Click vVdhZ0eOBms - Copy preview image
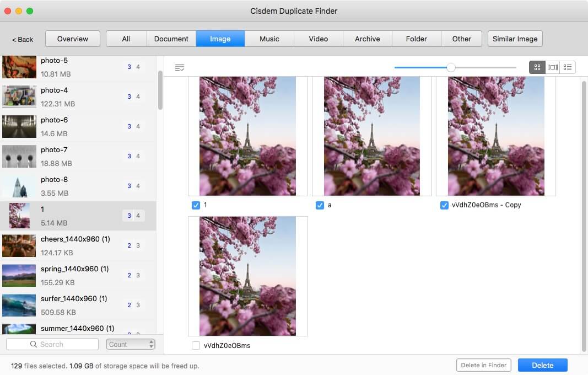The height and width of the screenshot is (375, 588). 496,136
